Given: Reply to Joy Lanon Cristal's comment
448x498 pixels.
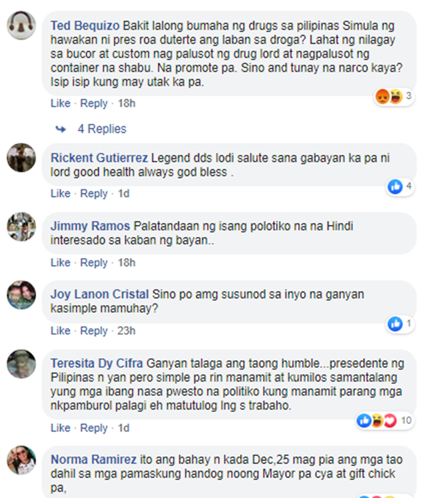Looking at the screenshot, I should click(x=94, y=331).
